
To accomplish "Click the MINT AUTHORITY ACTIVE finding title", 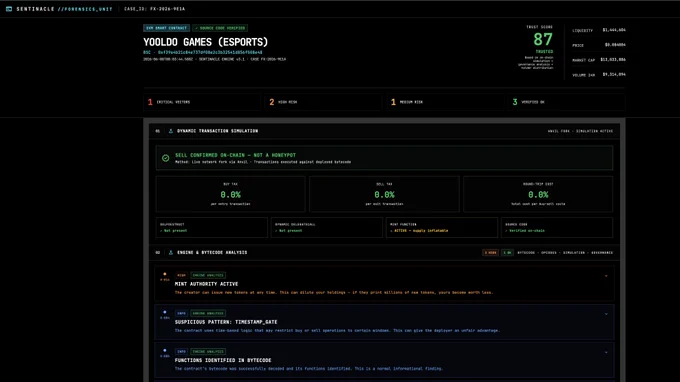I will [x=206, y=284].
